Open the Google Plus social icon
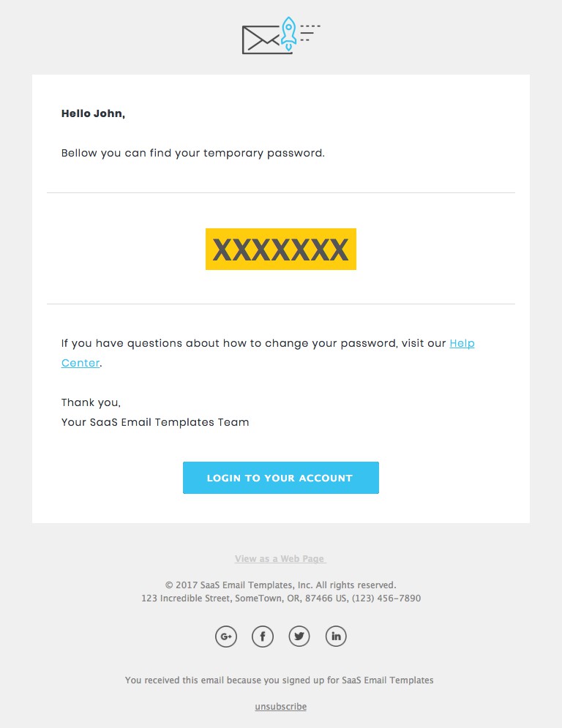Image resolution: width=562 pixels, height=728 pixels. coord(226,636)
